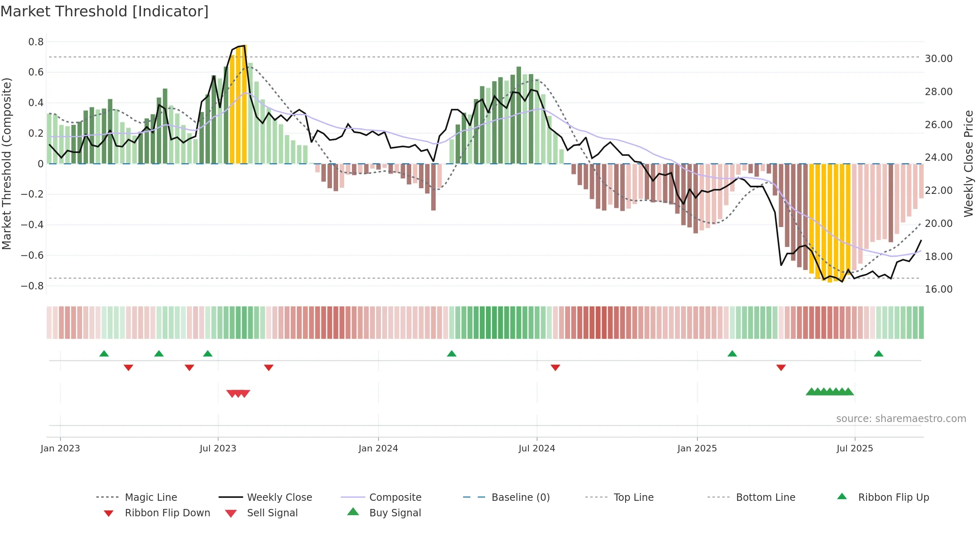The height and width of the screenshot is (551, 980).
Task: Toggle the Buy Signal legend entry
Action: (x=384, y=513)
